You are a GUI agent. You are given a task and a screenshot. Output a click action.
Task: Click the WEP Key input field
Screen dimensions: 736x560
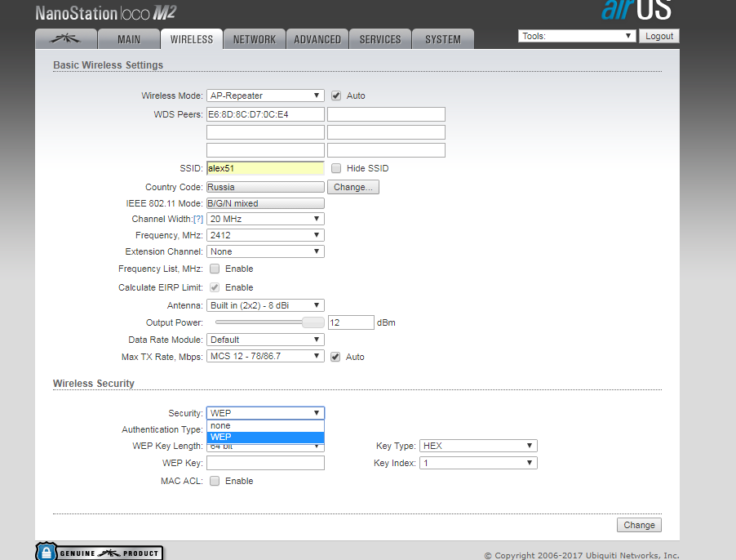265,464
